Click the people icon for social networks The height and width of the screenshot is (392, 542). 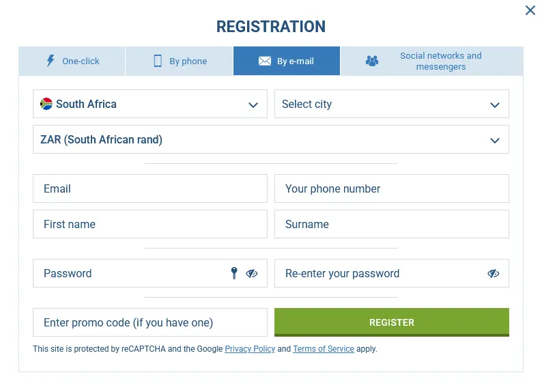tap(372, 61)
